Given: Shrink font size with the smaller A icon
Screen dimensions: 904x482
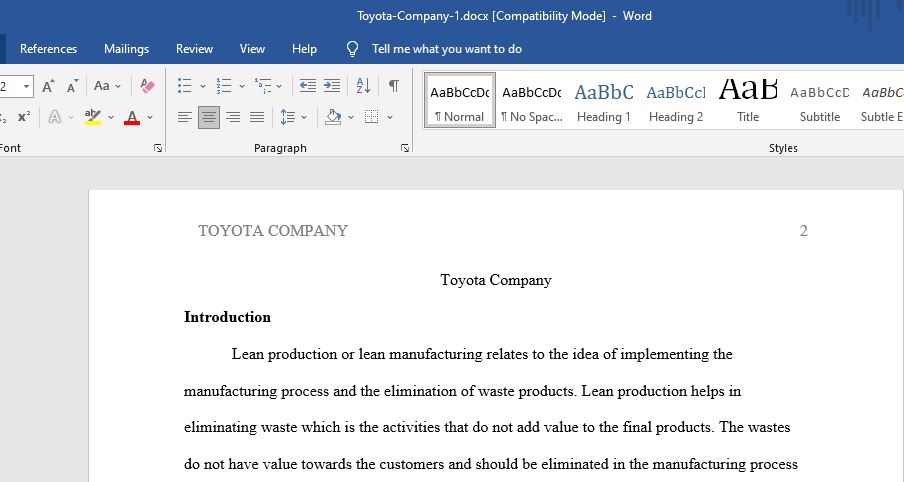Looking at the screenshot, I should click(x=72, y=86).
